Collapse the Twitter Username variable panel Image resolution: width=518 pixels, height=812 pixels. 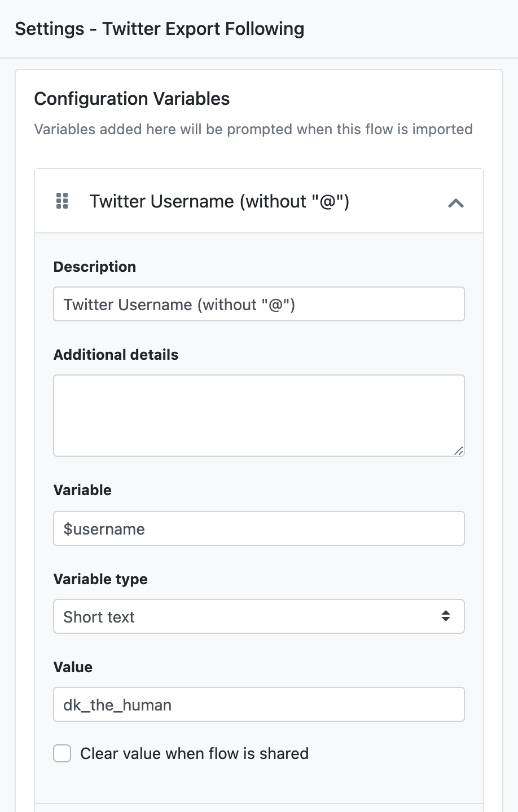pos(456,202)
